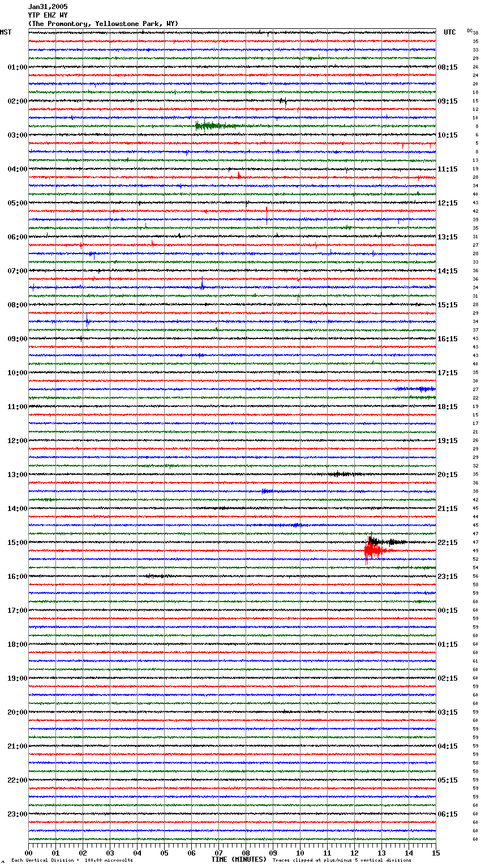
Task: Click the 20:15 UTC time label
Action: (x=448, y=475)
